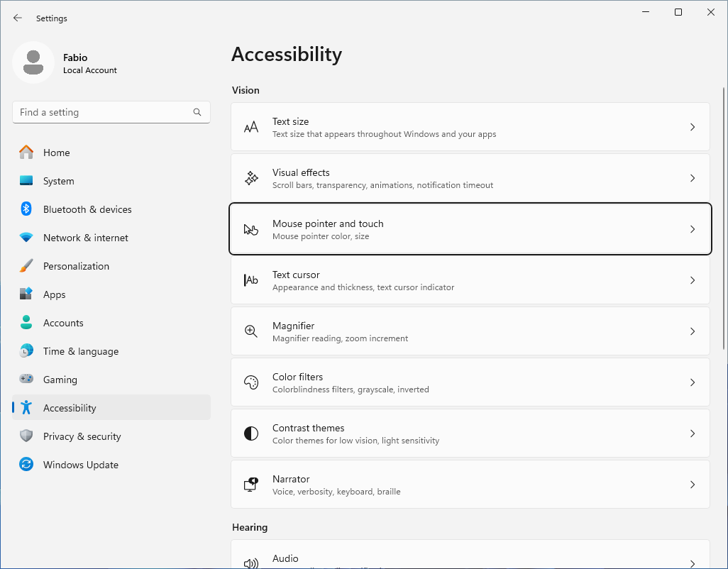Minimize the Settings window

click(646, 12)
